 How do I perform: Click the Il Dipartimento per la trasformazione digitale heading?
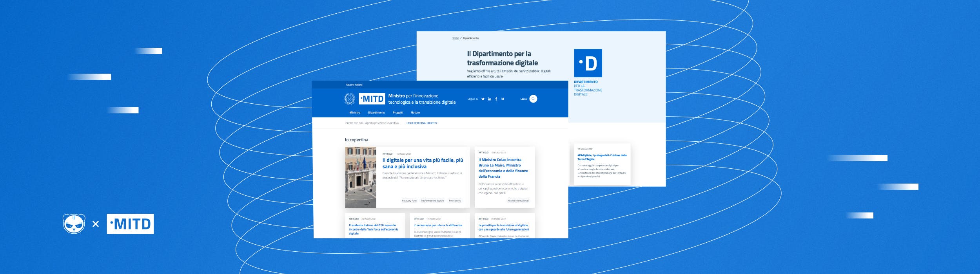pos(503,58)
